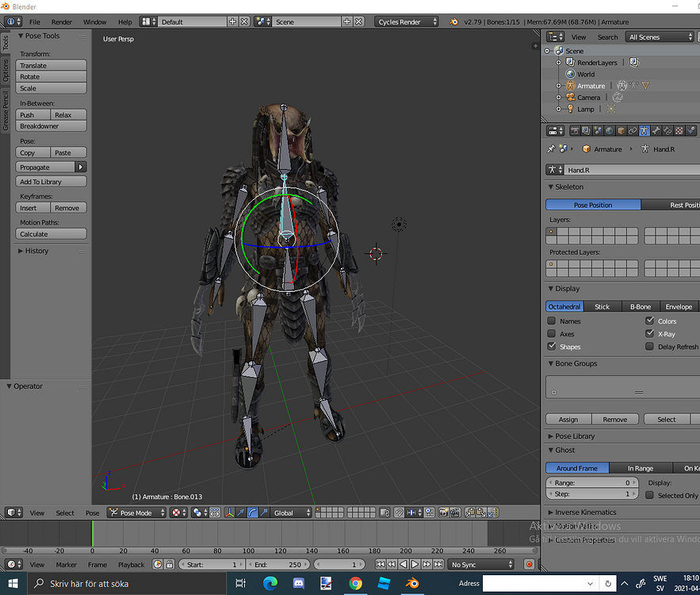The width and height of the screenshot is (700, 595).
Task: Switch to the Bone properties tab
Action: tap(656, 130)
